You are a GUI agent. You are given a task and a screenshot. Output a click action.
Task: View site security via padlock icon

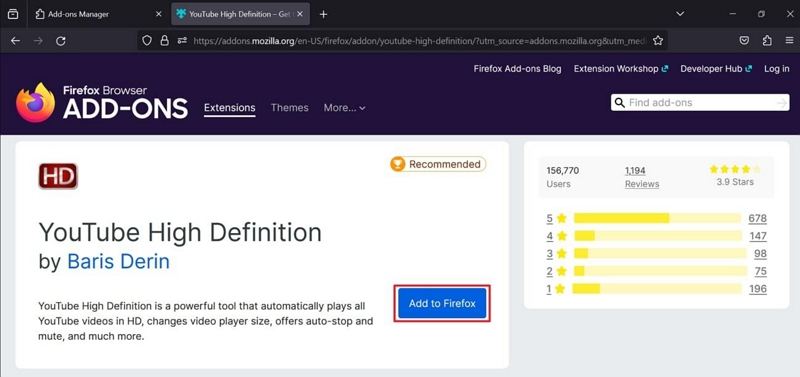(164, 41)
